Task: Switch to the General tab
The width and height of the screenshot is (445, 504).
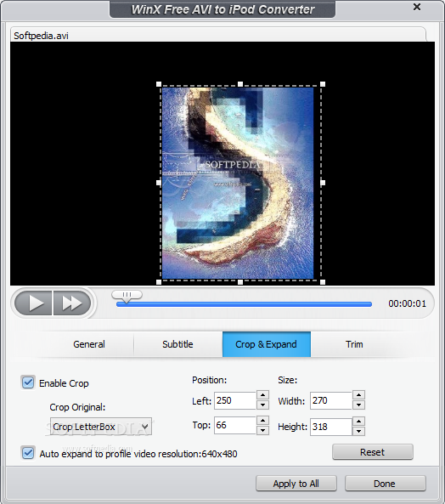Action: point(89,344)
